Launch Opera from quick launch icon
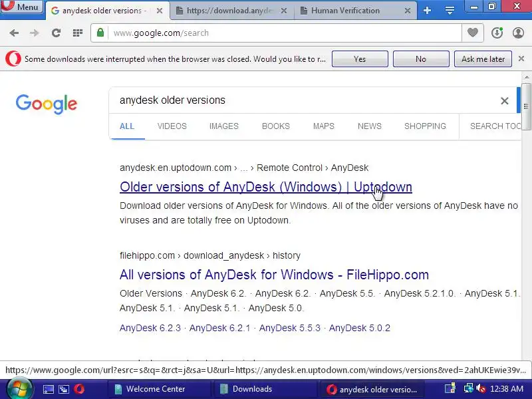The width and height of the screenshot is (532, 399). coord(79,389)
